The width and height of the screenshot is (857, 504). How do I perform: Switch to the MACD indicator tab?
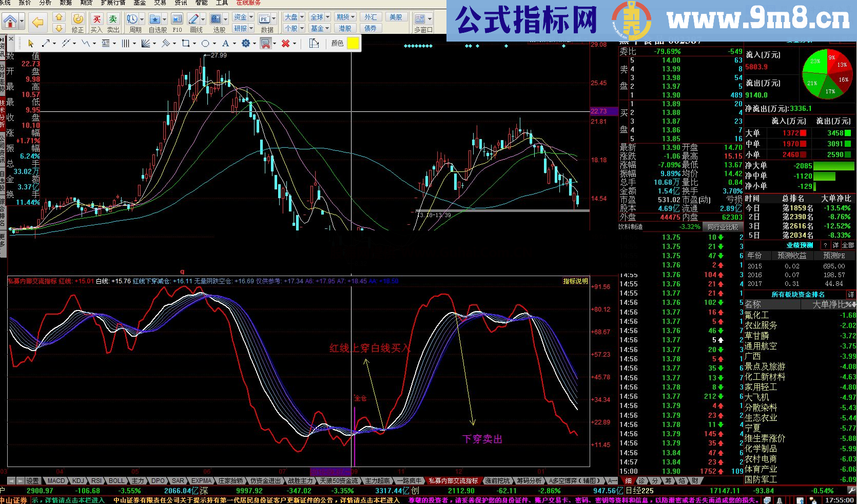pyautogui.click(x=56, y=481)
